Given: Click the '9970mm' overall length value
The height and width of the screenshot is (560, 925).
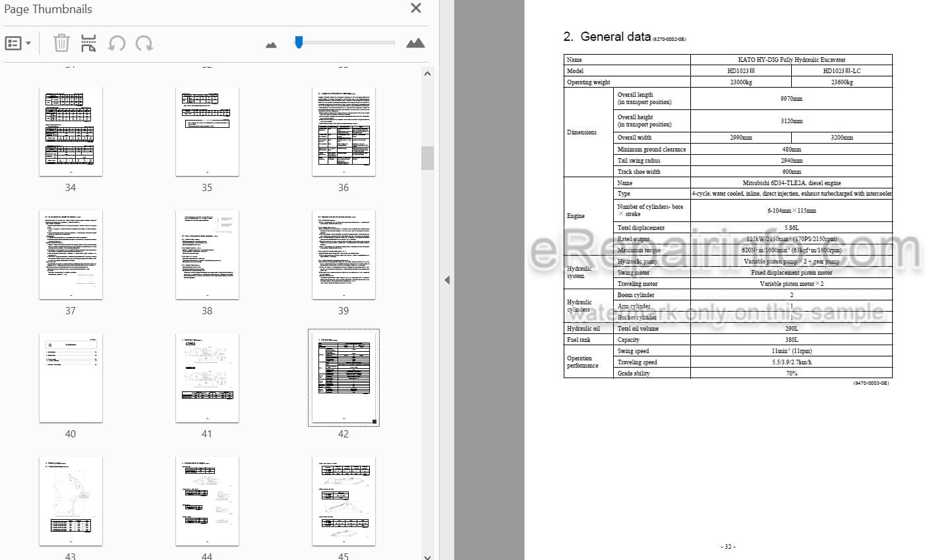Looking at the screenshot, I should coord(791,98).
